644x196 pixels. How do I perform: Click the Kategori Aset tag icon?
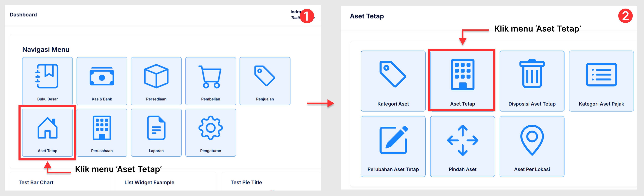[x=393, y=74]
